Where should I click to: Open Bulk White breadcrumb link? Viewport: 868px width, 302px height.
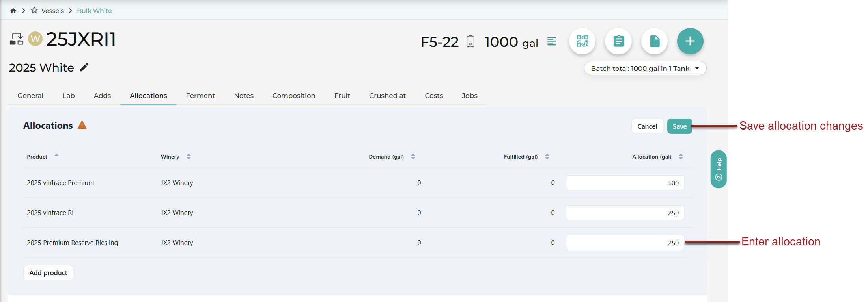click(94, 11)
